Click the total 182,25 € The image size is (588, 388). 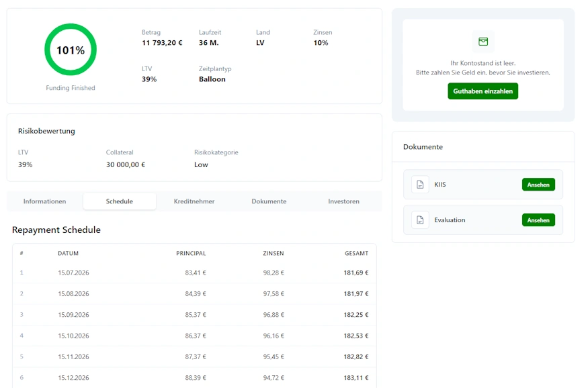[356, 315]
